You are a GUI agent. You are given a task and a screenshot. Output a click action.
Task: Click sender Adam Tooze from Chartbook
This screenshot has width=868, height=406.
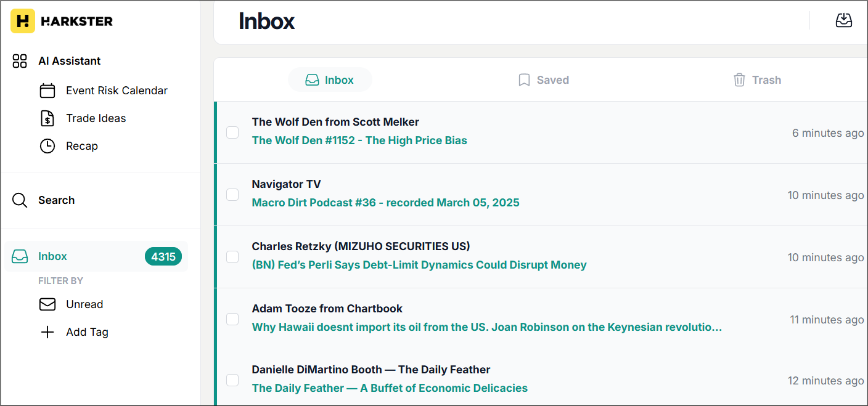327,309
